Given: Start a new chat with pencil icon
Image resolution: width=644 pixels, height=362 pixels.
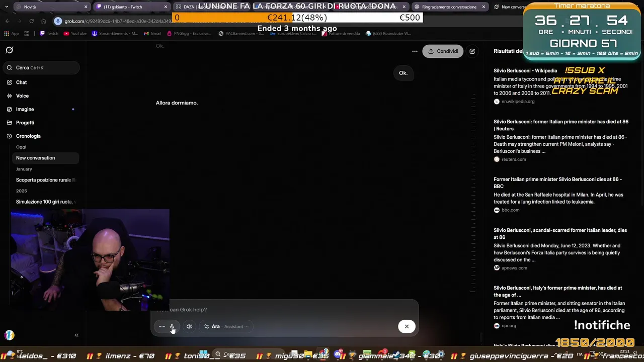Looking at the screenshot, I should (472, 51).
